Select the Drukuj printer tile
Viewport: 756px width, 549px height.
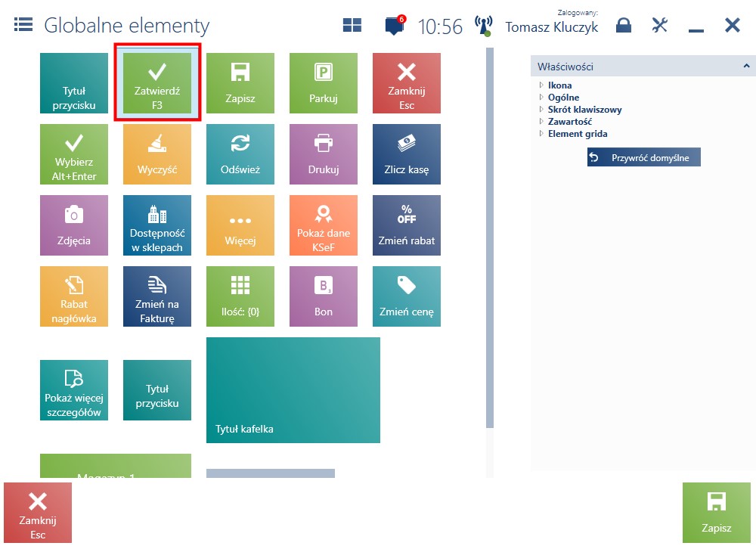tap(324, 154)
